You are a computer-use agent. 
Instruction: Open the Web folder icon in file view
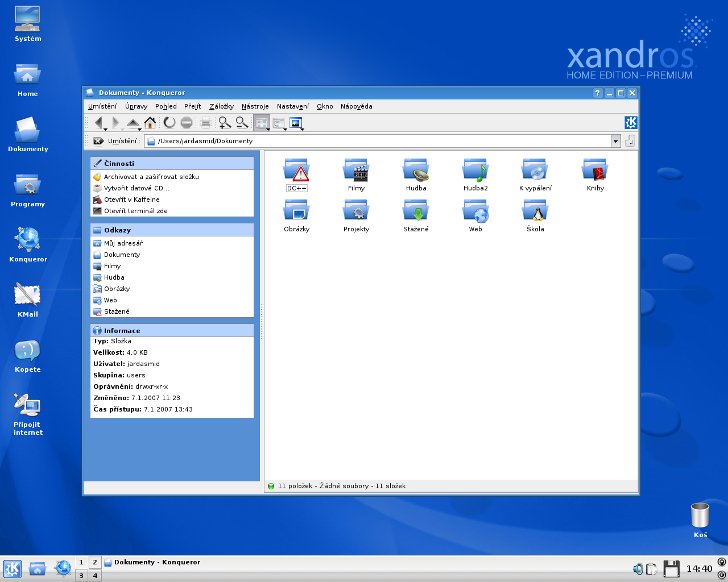(475, 216)
